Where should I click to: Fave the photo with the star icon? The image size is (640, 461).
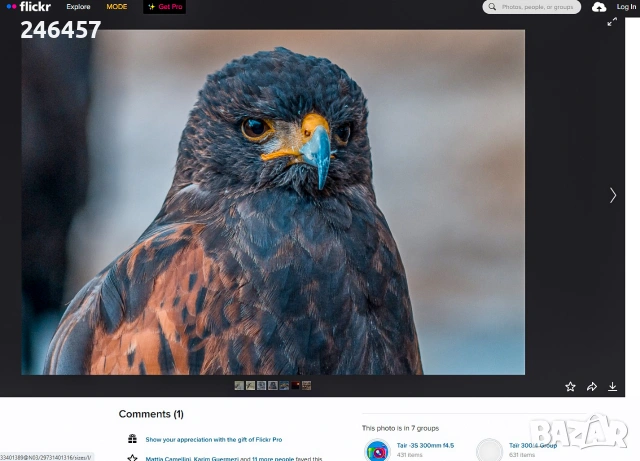570,387
